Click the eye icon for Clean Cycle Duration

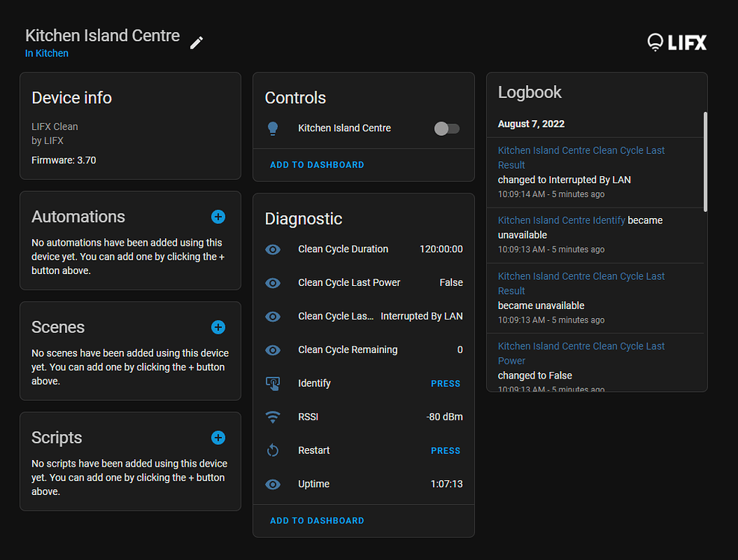[x=273, y=249]
